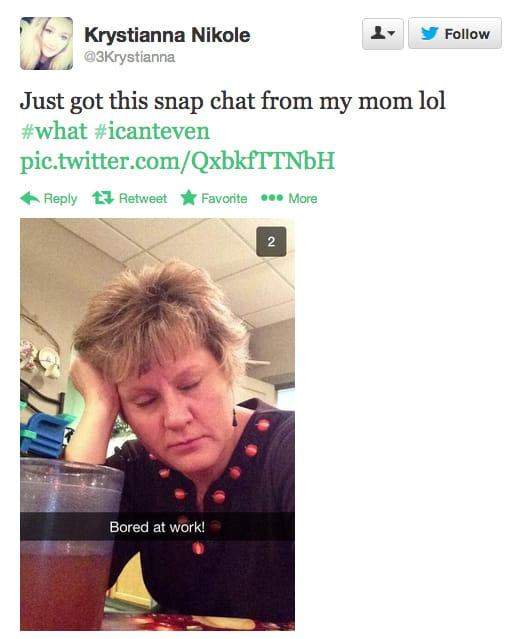Click the Favorite star icon
Screen dimensions: 508x639
point(189,198)
